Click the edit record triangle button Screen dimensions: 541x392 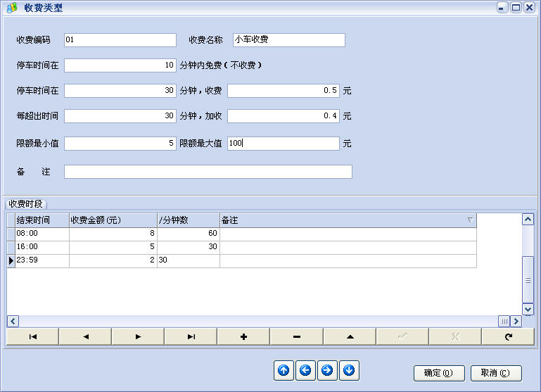point(350,336)
